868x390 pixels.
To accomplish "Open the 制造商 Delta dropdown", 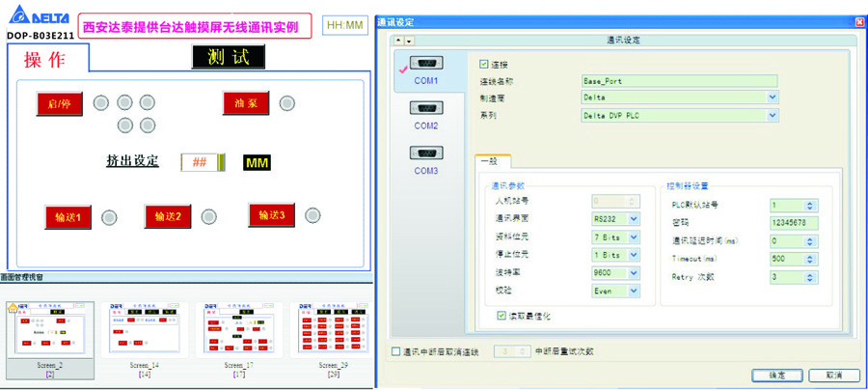I will pyautogui.click(x=772, y=97).
